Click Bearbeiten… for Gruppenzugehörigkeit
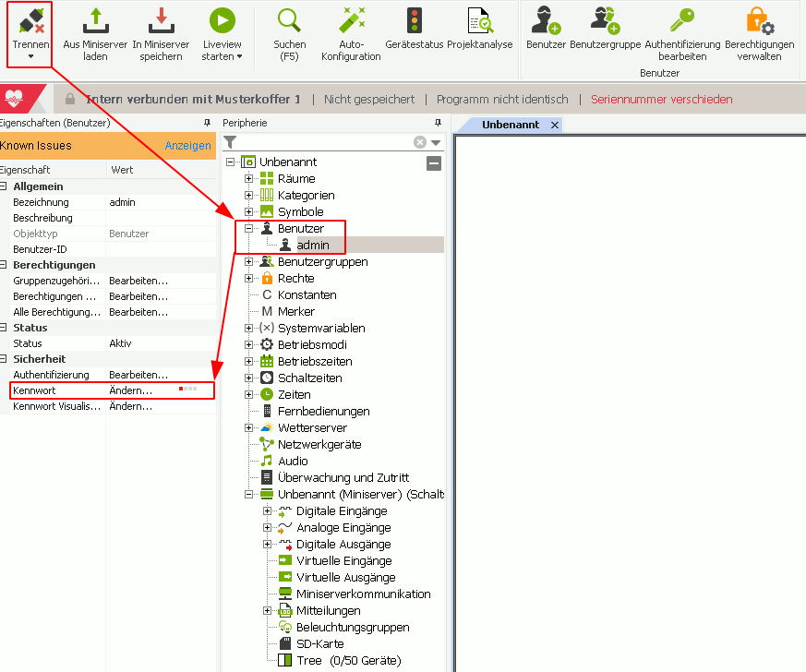Viewport: 806px width, 672px height. (138, 281)
